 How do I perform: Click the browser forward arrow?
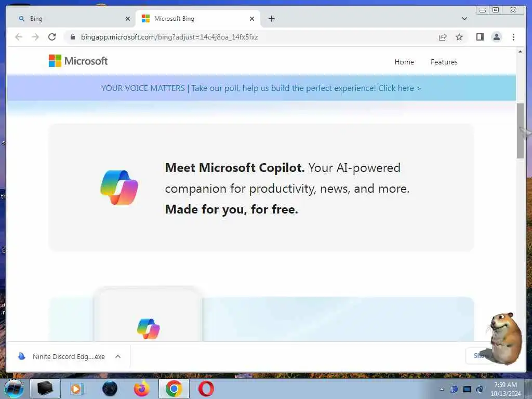(x=35, y=37)
